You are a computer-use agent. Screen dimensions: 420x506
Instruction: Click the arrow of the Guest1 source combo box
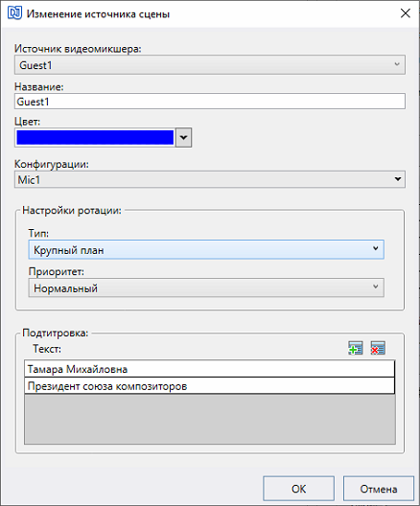coord(397,64)
